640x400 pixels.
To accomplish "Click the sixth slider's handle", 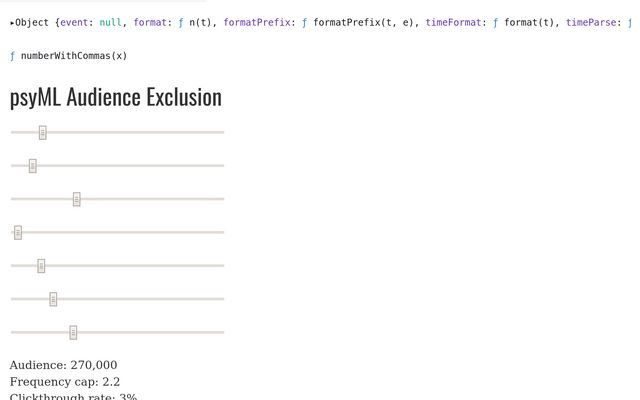I will pos(53,299).
